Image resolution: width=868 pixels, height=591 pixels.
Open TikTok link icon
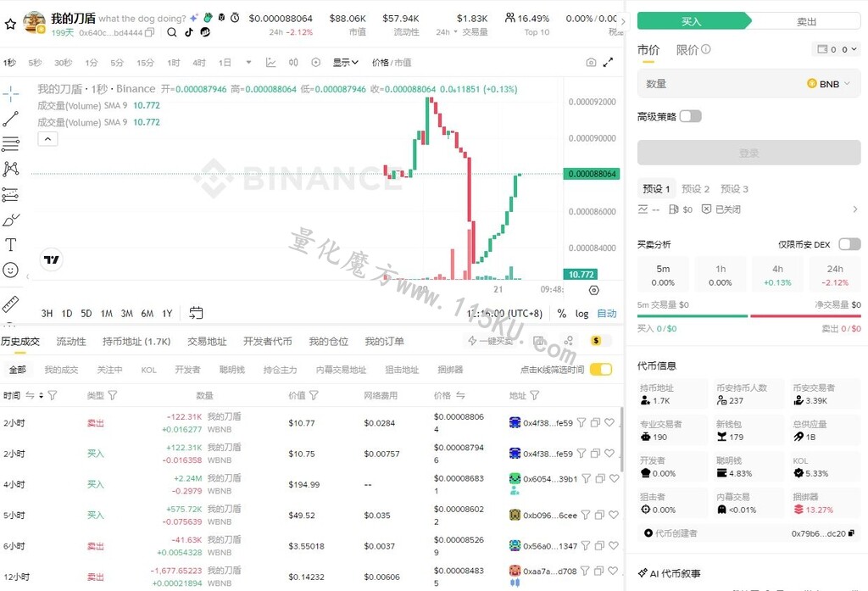[189, 32]
